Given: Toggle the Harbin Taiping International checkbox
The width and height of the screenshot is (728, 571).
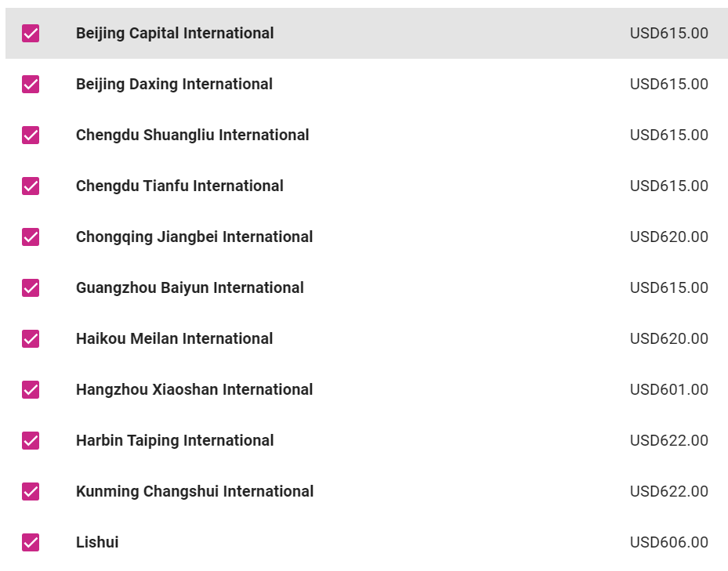Looking at the screenshot, I should point(31,440).
